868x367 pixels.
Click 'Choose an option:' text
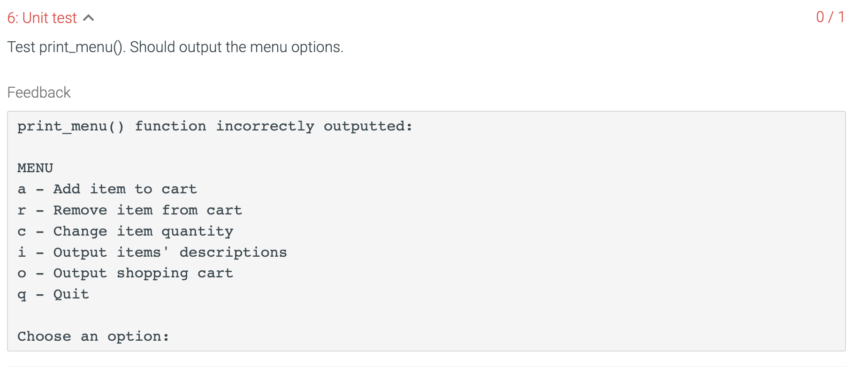point(92,336)
